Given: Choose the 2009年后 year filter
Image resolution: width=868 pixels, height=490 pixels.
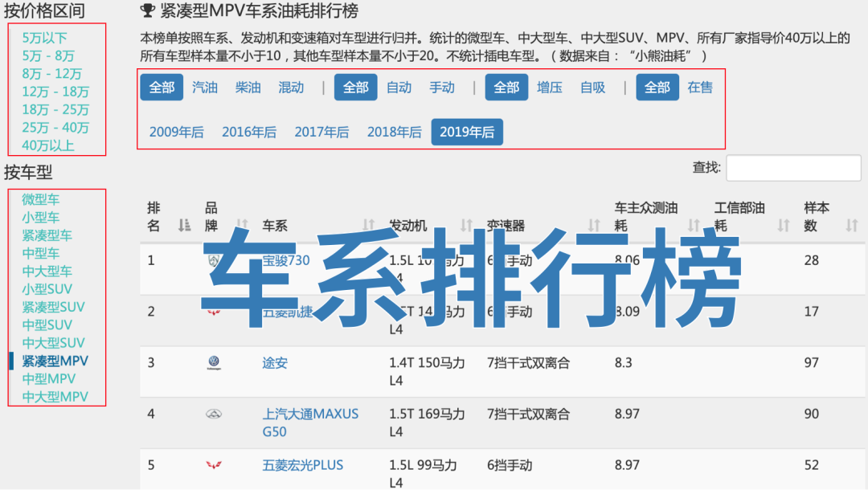Looking at the screenshot, I should tap(177, 133).
